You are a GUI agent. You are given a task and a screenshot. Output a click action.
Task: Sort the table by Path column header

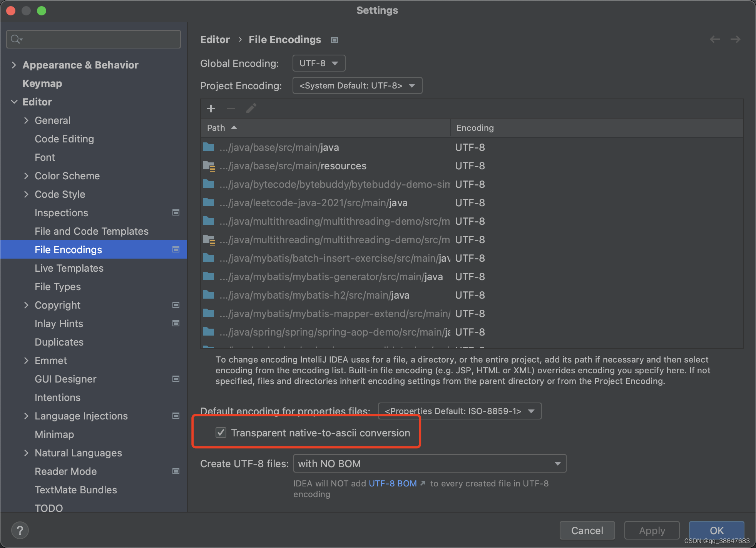[x=216, y=128]
